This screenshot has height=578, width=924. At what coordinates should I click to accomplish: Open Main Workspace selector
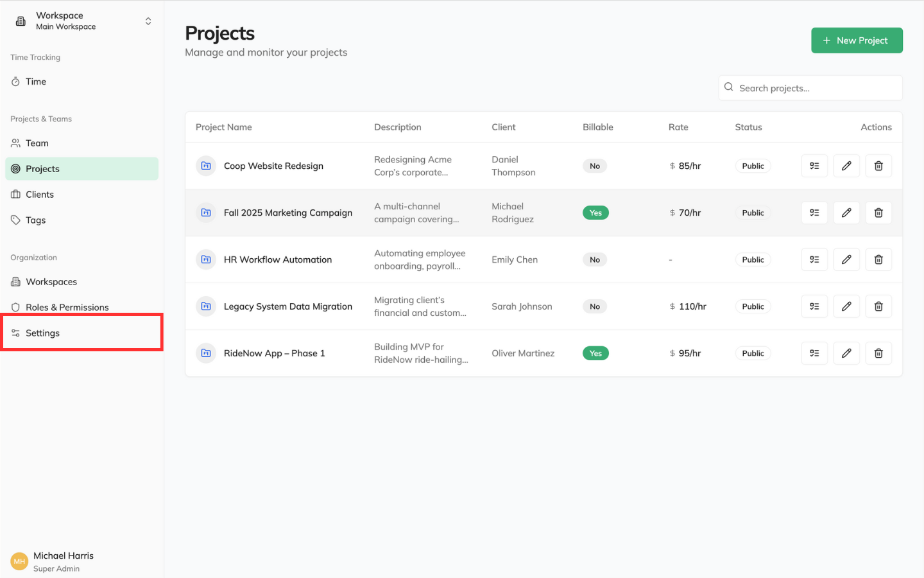65,26
